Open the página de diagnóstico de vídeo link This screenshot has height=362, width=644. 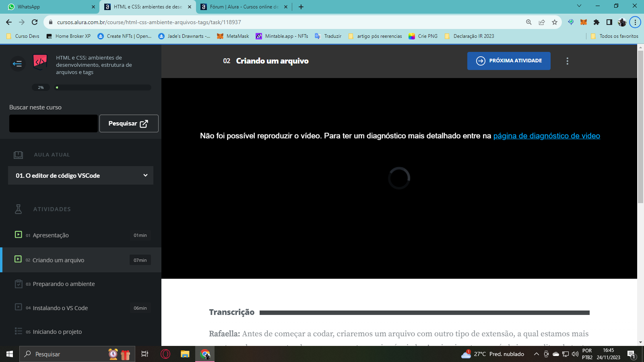(547, 136)
